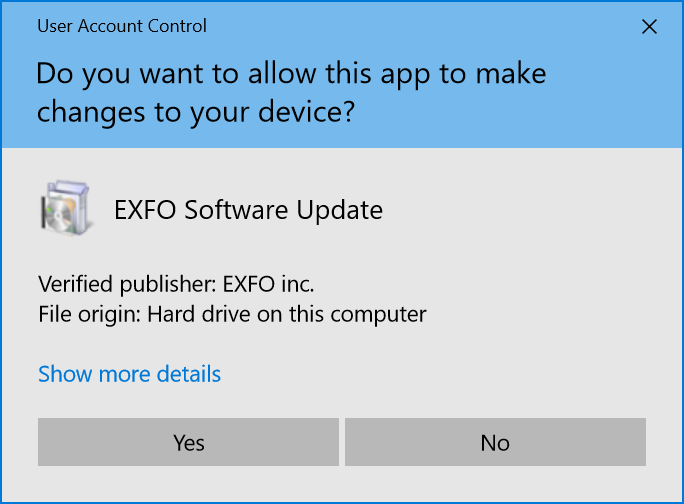Expand Show more details
The width and height of the screenshot is (684, 504).
130,374
